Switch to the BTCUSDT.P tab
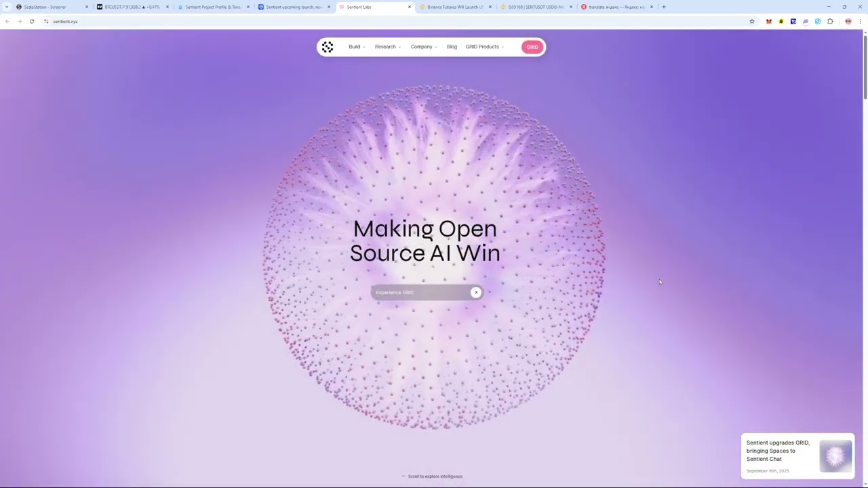868x488 pixels. (x=132, y=7)
